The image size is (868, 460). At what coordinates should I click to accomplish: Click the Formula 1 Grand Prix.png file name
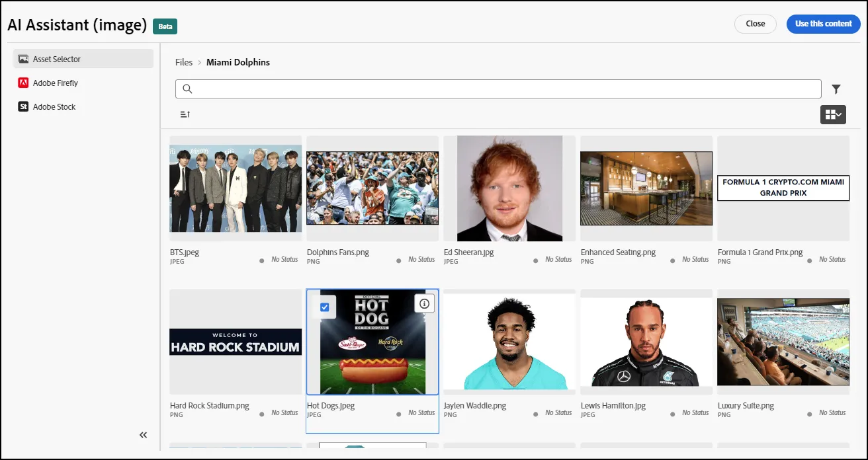[760, 252]
